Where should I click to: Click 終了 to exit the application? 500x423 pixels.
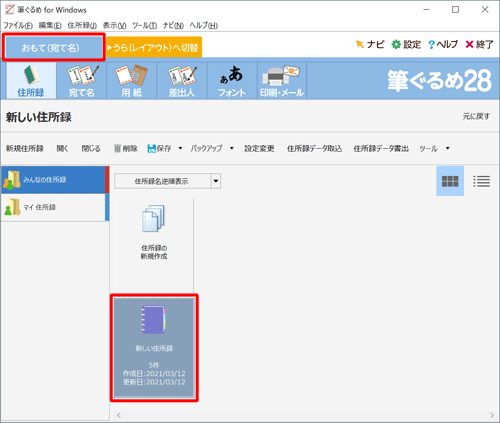click(479, 44)
